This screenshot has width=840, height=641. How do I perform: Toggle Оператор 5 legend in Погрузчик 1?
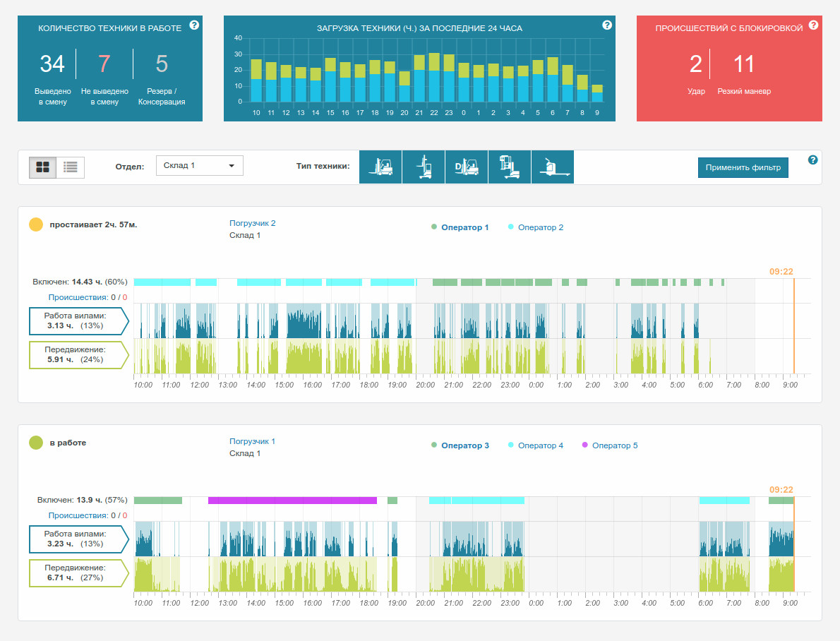(610, 445)
